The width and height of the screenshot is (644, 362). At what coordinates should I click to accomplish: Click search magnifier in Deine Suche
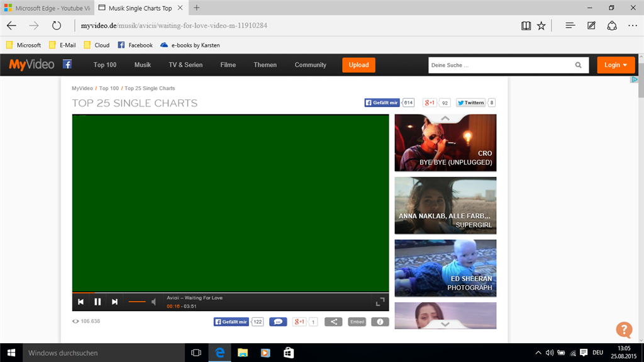click(x=579, y=65)
